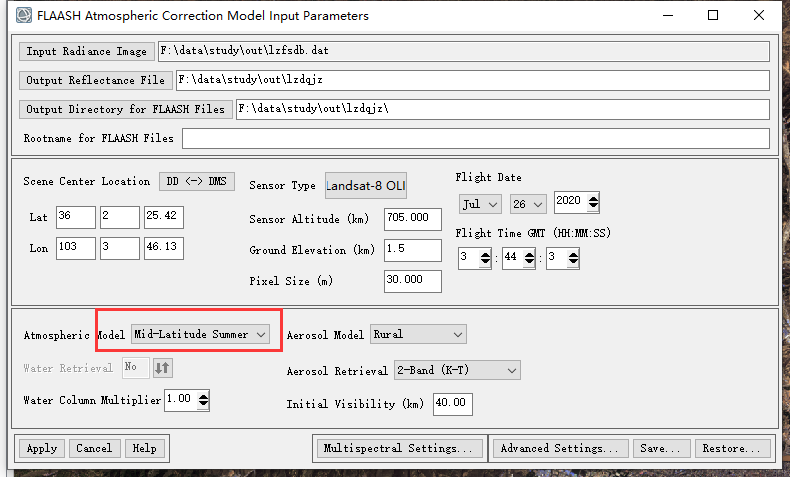
Task: Open the Sensor Type Landsat-8 OLI selector
Action: [x=366, y=186]
